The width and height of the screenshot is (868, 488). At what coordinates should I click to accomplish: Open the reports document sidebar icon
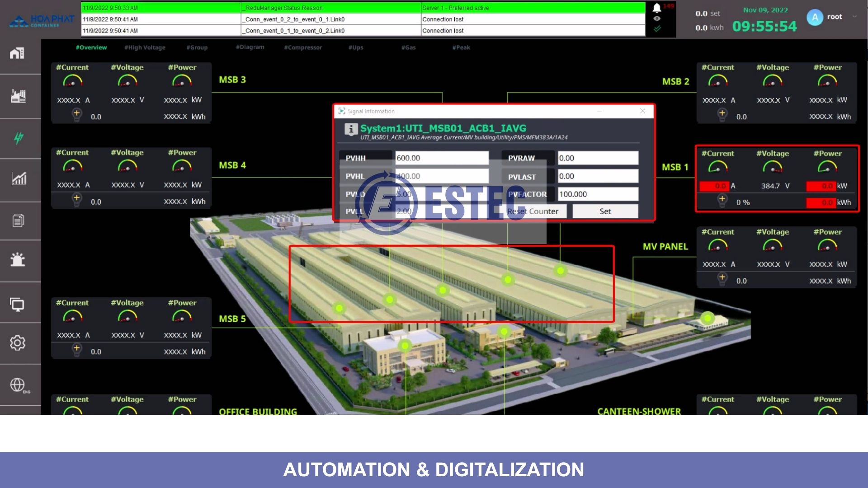coord(18,221)
